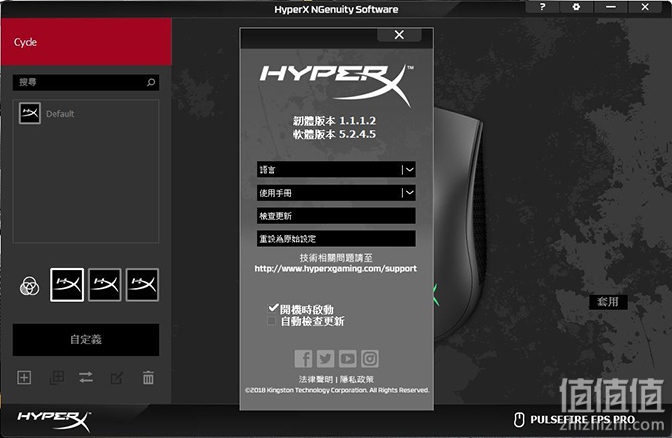
Task: Click the Default profile HyperX thumbnail
Action: tap(30, 113)
